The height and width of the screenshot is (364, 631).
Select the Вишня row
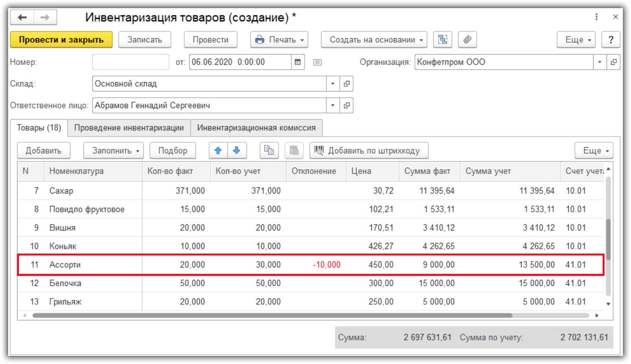tap(311, 228)
